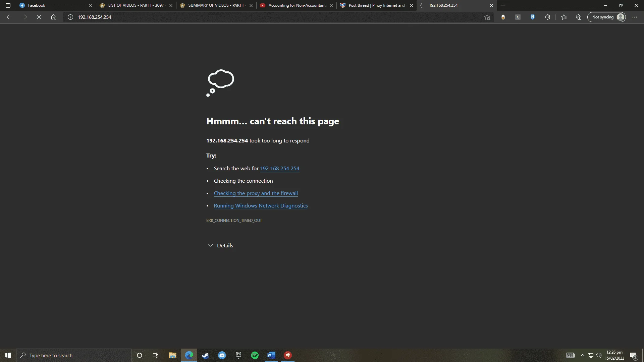Close the Post thread tab
Screen dimensions: 644x362
(x=411, y=5)
